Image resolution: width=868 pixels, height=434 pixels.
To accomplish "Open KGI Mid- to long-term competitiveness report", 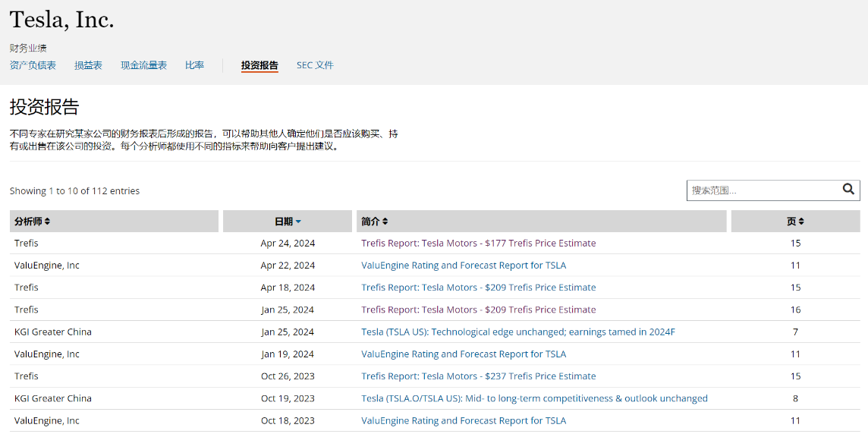I will point(534,398).
